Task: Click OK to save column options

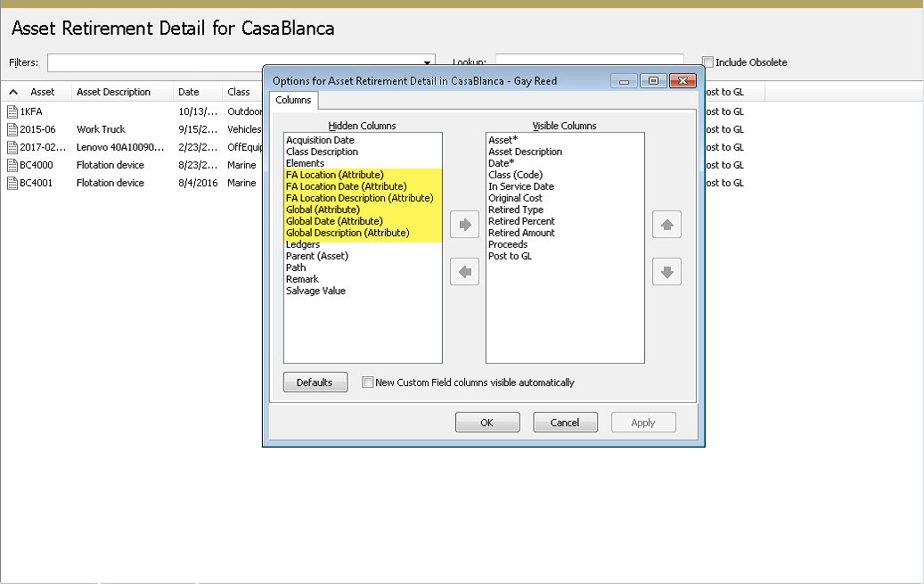Action: point(487,422)
